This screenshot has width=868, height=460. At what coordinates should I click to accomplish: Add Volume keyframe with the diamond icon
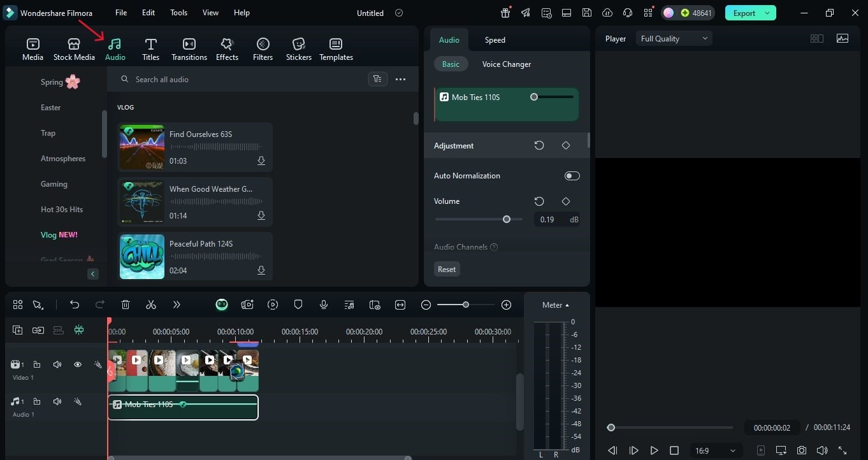tap(566, 201)
